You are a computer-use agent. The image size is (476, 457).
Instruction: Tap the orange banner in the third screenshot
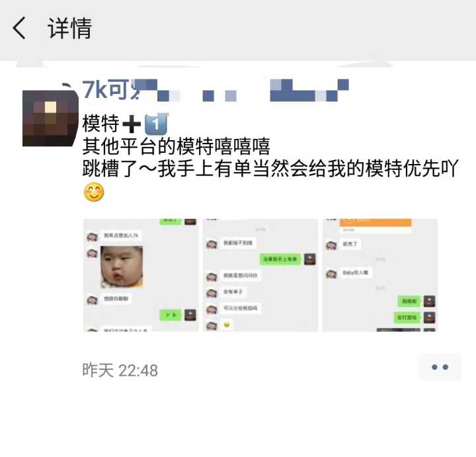pos(376,223)
